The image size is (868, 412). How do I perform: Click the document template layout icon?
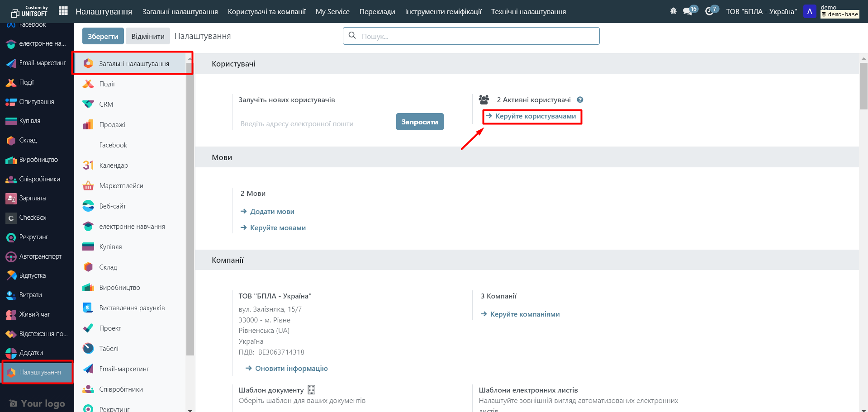pyautogui.click(x=311, y=390)
